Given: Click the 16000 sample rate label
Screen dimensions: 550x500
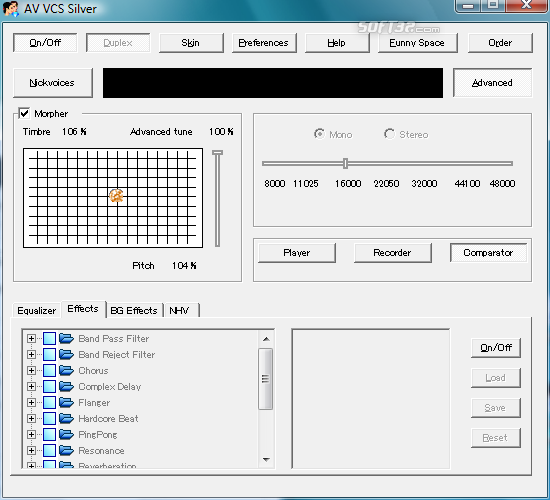Looking at the screenshot, I should pyautogui.click(x=348, y=184).
